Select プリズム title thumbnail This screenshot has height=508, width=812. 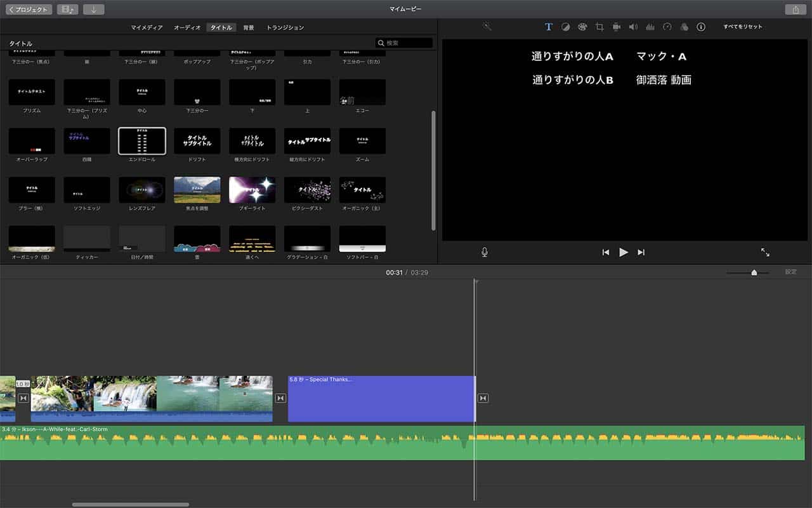coord(32,92)
